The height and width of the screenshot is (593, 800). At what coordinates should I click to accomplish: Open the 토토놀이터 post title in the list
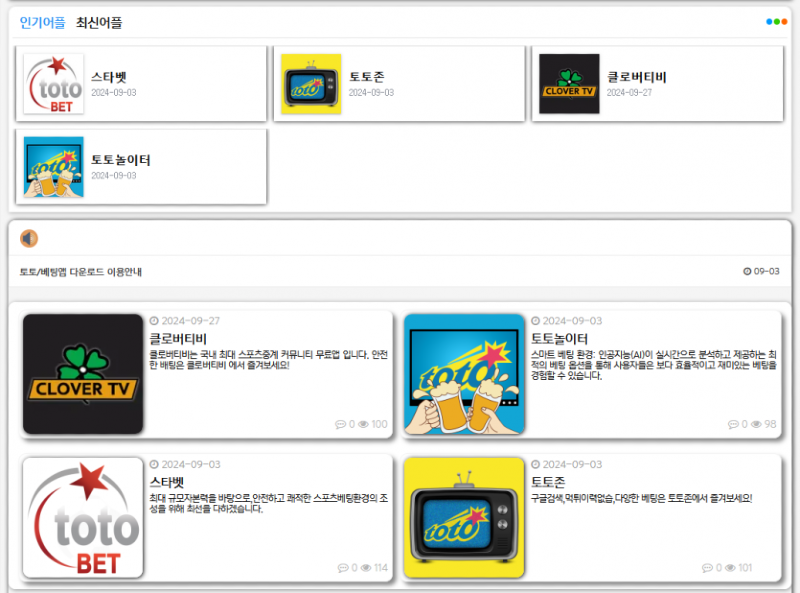coord(560,339)
